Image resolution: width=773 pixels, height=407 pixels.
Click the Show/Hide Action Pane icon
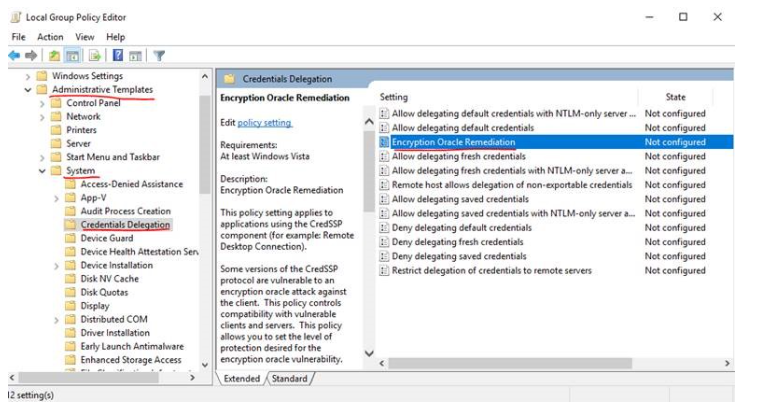[x=136, y=55]
